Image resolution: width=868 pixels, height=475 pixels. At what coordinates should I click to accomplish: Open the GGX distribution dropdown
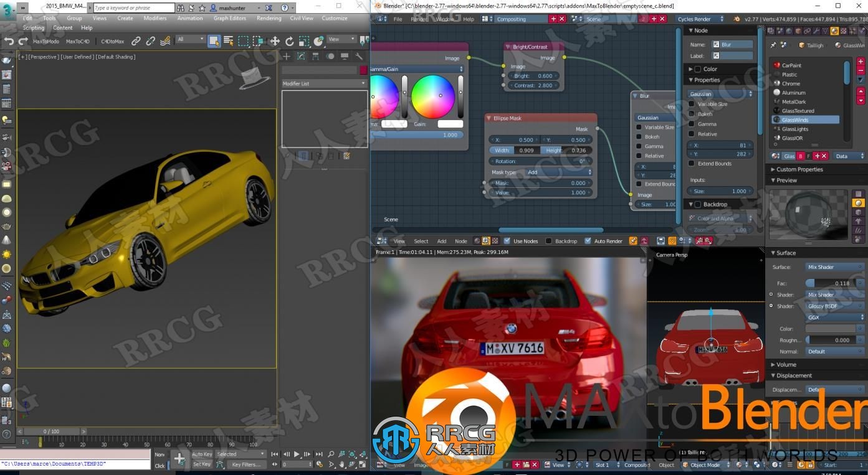835,317
